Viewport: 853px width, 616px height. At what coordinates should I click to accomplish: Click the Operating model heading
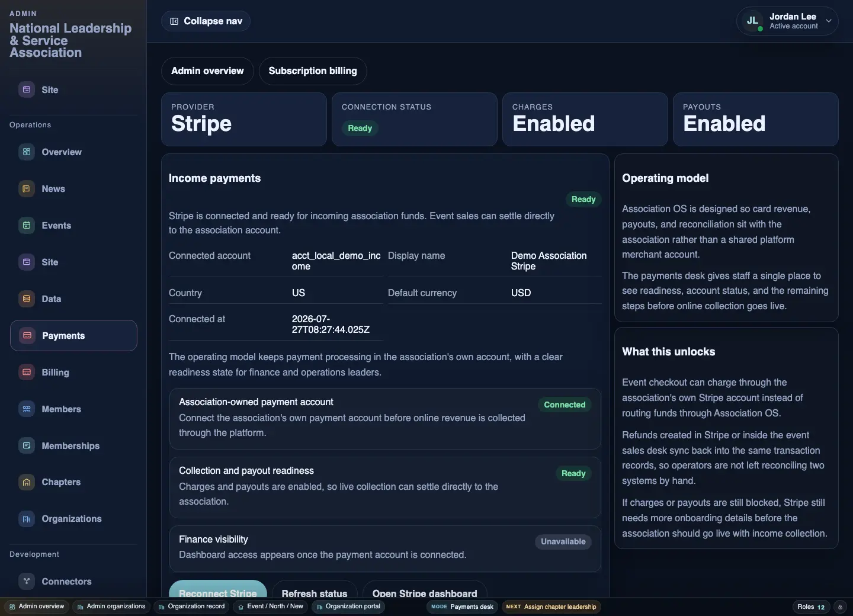tap(665, 178)
